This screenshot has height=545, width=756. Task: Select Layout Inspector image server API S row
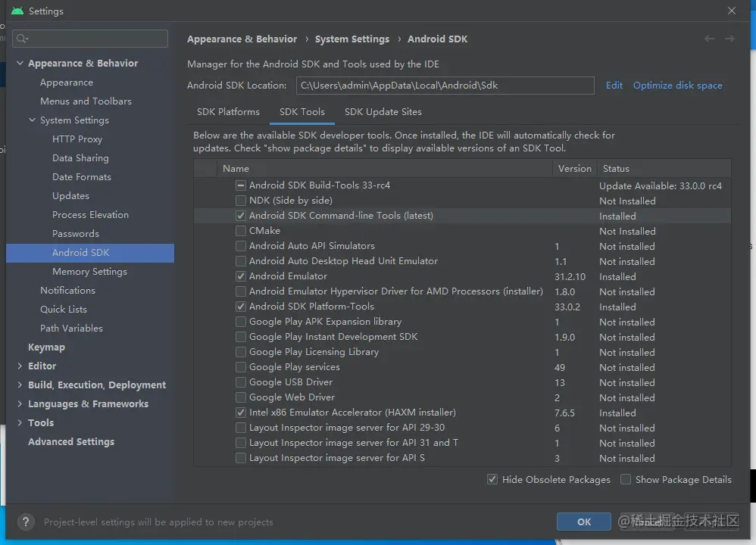click(462, 458)
